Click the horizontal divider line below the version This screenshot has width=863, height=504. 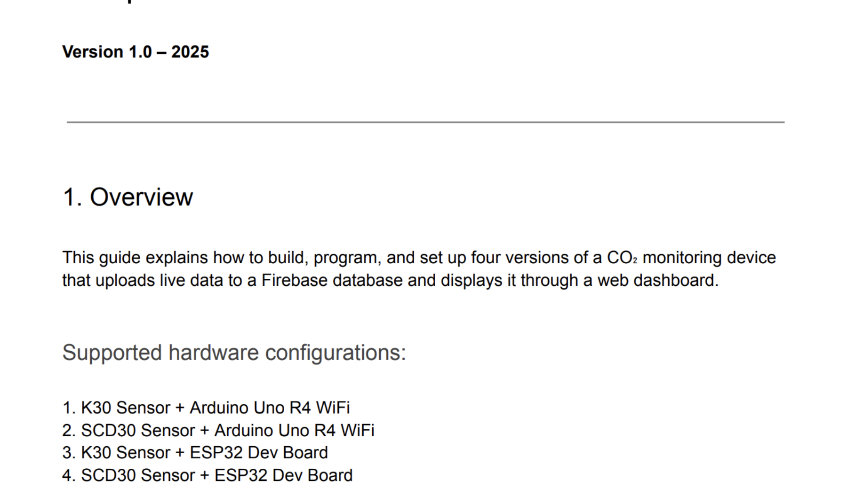425,122
